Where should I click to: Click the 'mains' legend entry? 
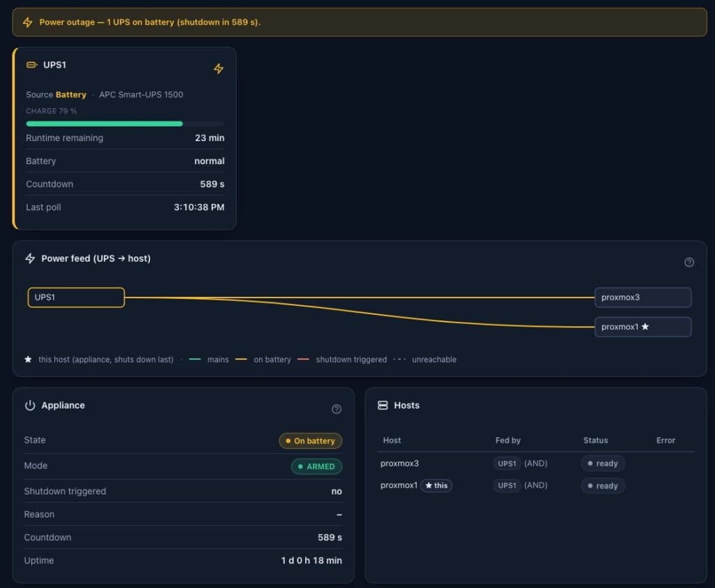click(x=209, y=360)
